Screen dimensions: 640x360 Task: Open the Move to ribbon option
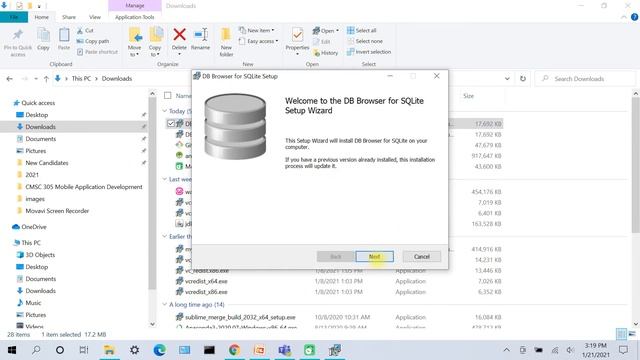point(134,42)
